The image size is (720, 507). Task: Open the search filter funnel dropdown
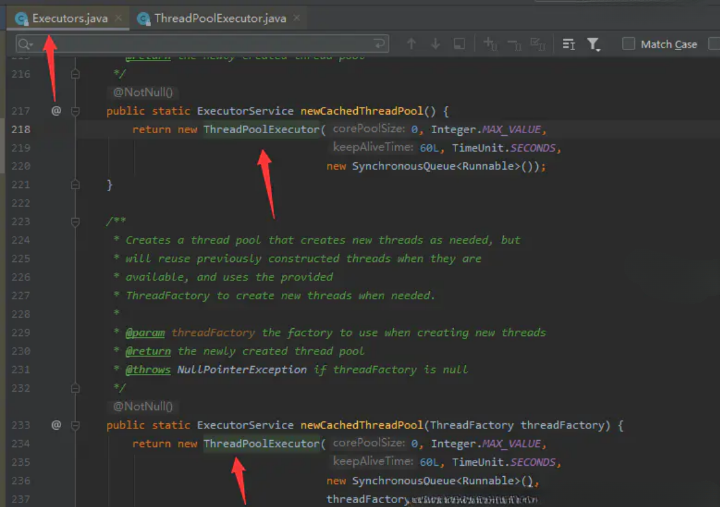pyautogui.click(x=593, y=44)
